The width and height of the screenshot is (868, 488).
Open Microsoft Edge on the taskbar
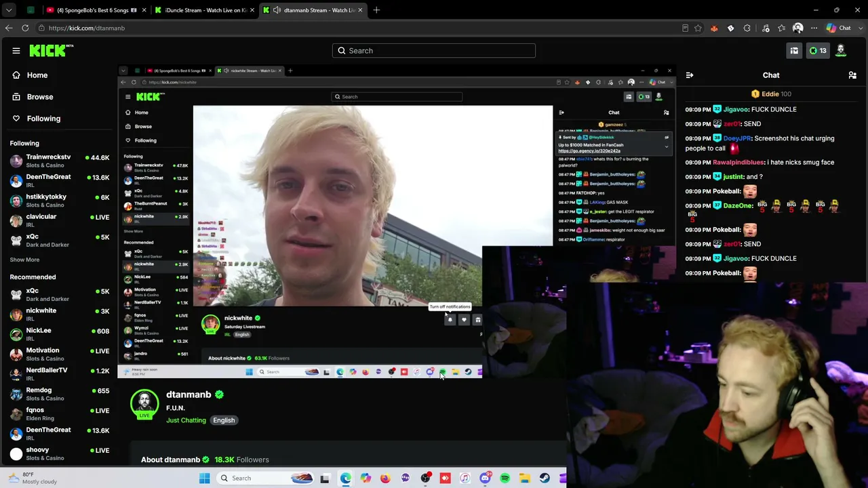(346, 479)
